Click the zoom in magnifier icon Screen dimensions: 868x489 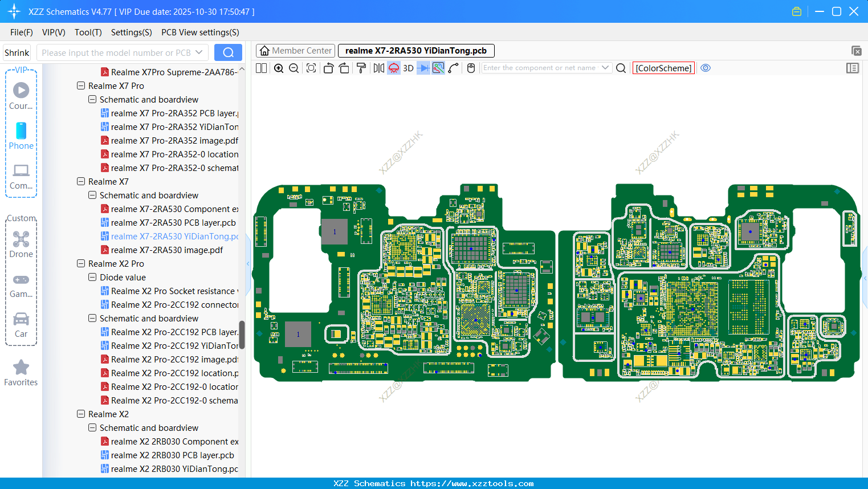(279, 68)
